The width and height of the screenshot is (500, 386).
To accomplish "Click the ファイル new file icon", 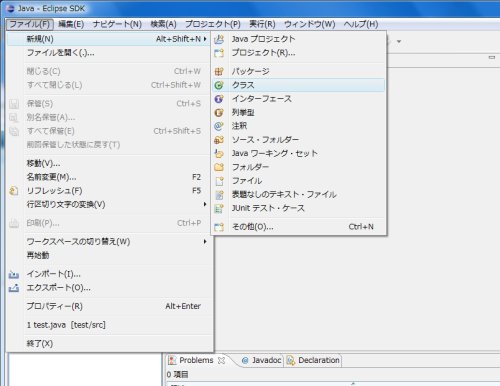I will coord(219,181).
